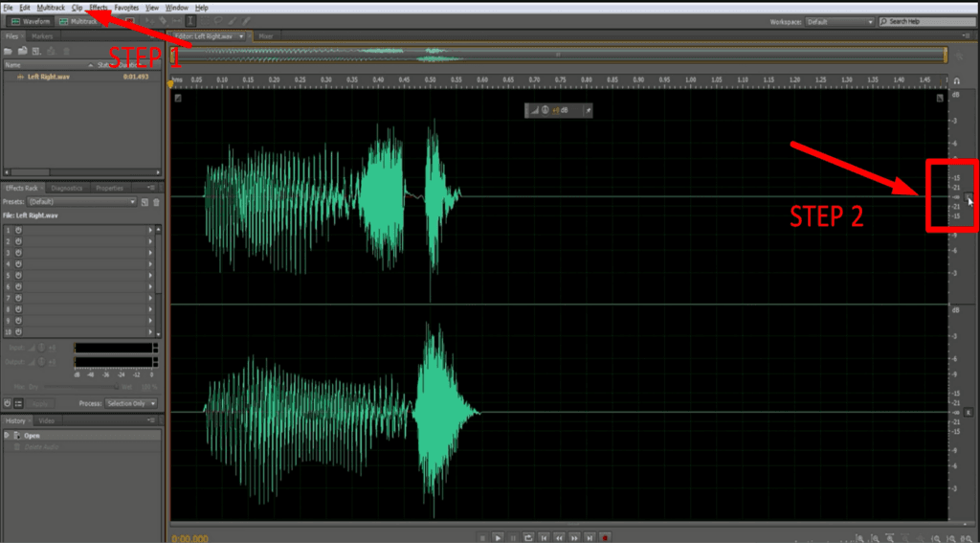Click the HUD volume knob

click(x=545, y=110)
